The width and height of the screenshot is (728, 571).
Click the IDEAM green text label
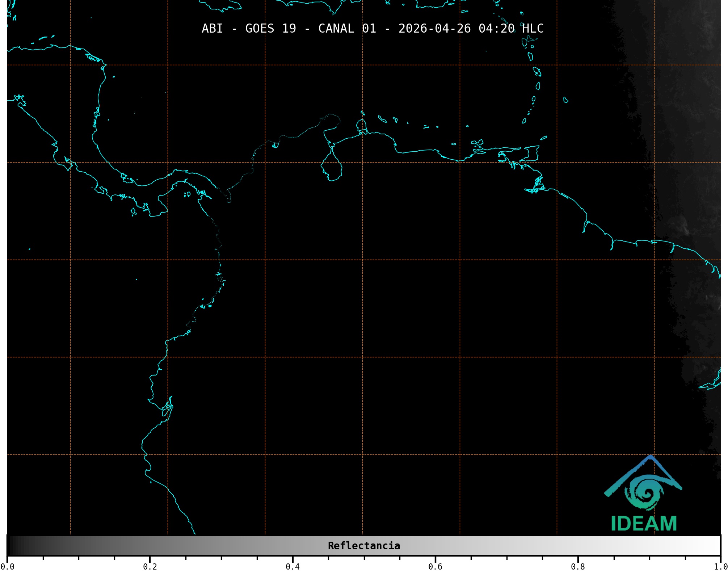click(x=644, y=524)
